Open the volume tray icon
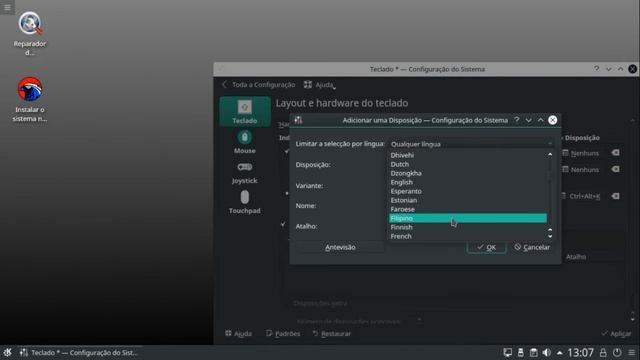The image size is (640, 360). point(547,352)
